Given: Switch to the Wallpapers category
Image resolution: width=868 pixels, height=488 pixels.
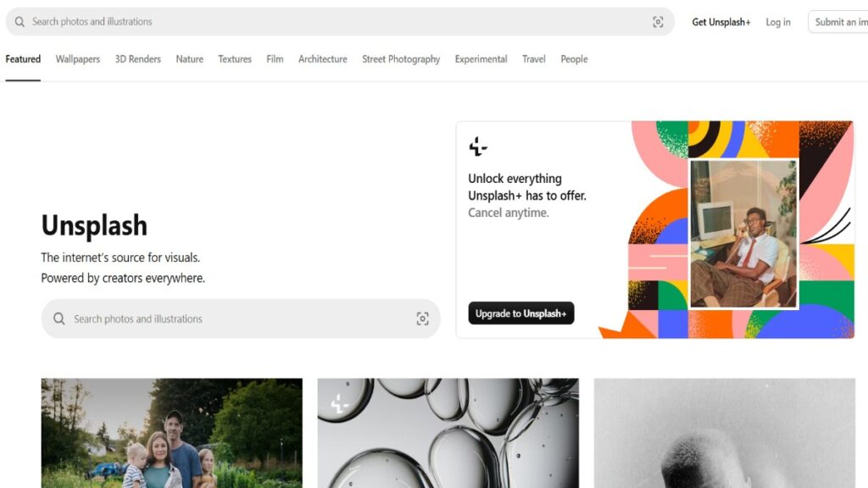Looking at the screenshot, I should (78, 59).
